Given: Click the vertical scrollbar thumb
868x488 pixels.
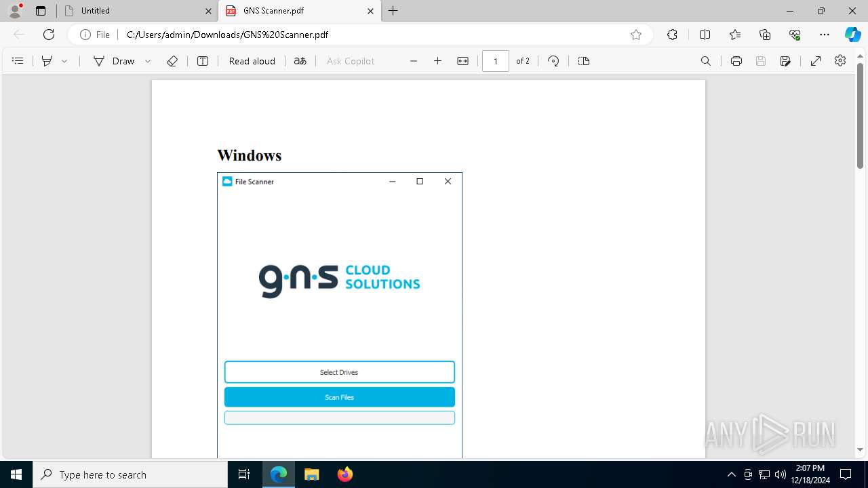Looking at the screenshot, I should coord(860,115).
